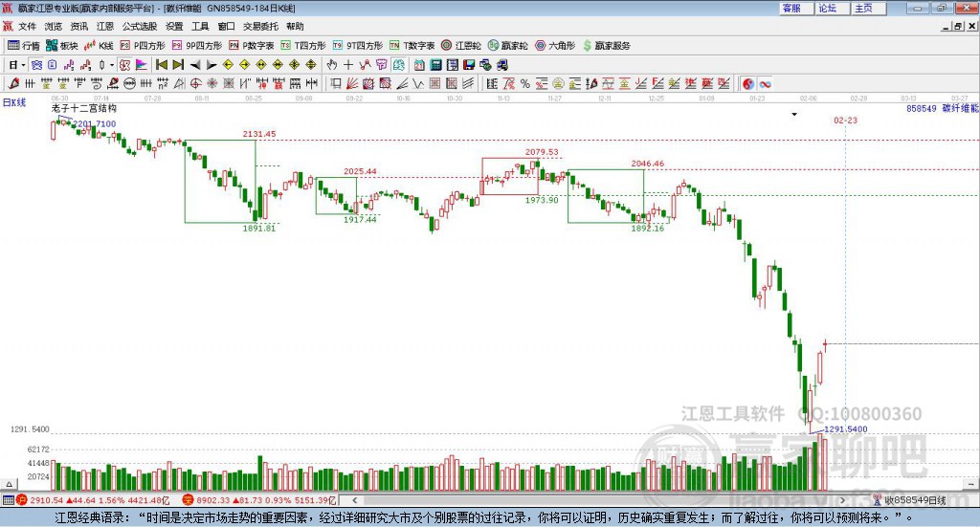Select the red pen drawing tool
This screenshot has width=980, height=527.
(13, 83)
